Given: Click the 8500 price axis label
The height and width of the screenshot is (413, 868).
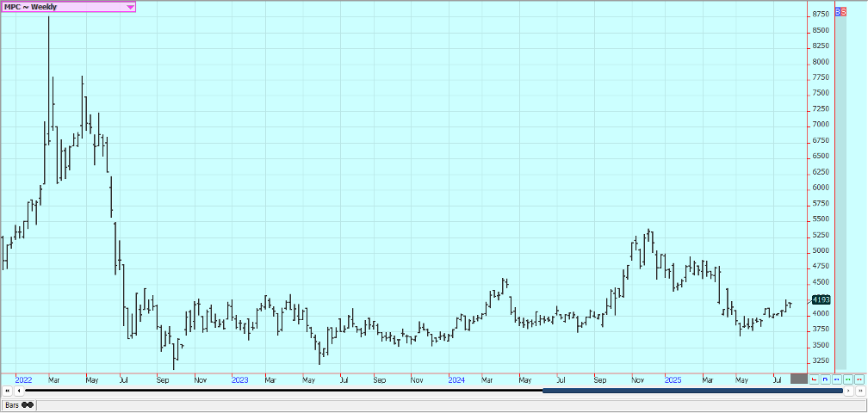Looking at the screenshot, I should pyautogui.click(x=821, y=30).
